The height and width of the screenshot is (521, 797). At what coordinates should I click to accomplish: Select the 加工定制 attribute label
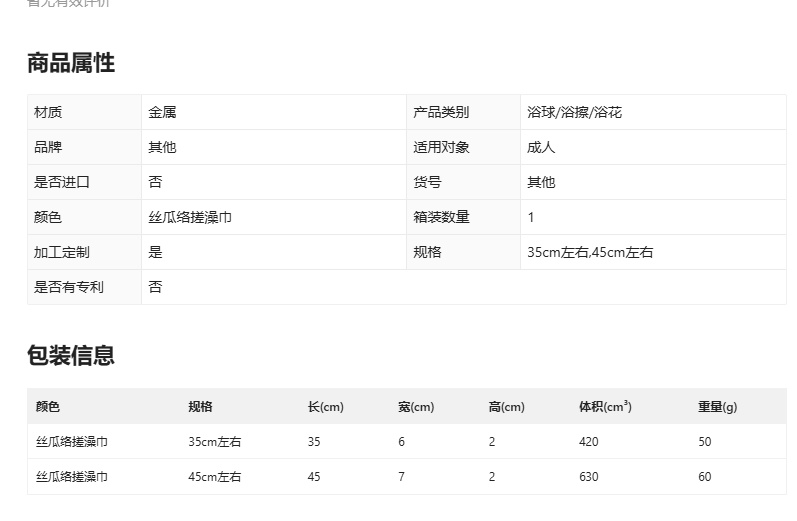click(62, 252)
